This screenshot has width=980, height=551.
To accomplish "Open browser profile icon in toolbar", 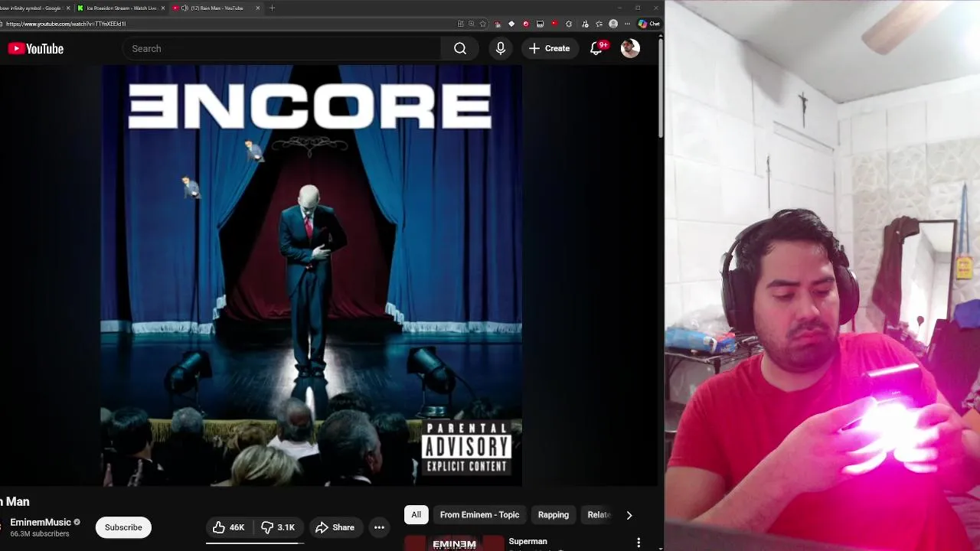I will click(613, 24).
